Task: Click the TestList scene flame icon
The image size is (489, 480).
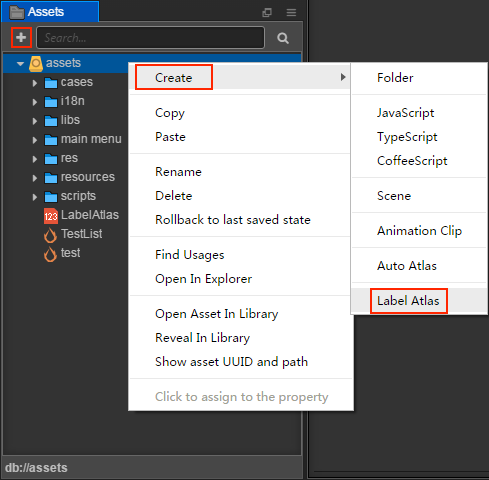Action: 50,235
